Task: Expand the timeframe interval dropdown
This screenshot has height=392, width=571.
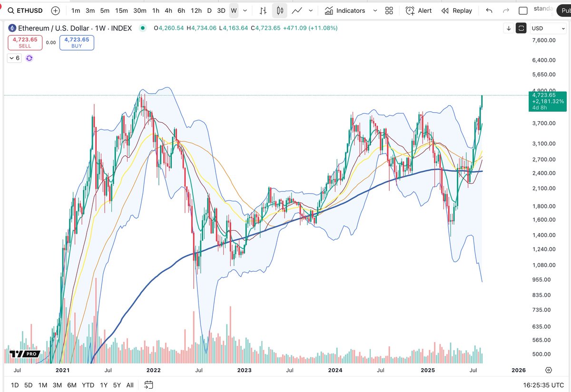Action: coord(245,10)
